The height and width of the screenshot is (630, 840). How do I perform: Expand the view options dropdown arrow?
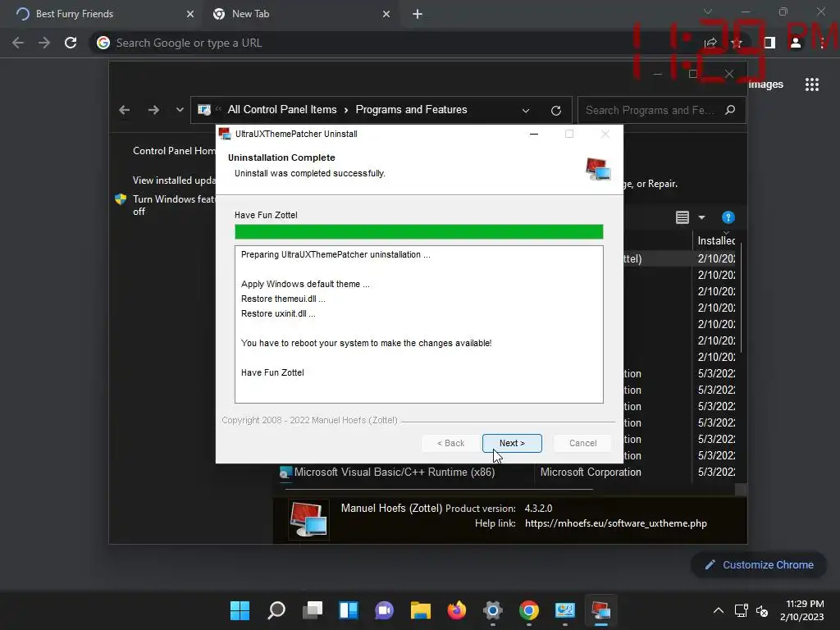tap(701, 217)
